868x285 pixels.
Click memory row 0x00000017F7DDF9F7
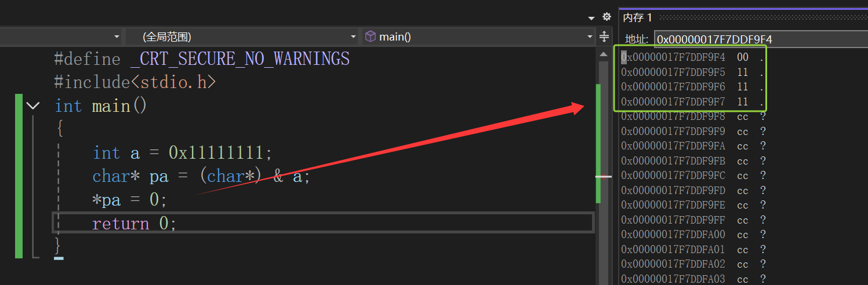pos(693,102)
